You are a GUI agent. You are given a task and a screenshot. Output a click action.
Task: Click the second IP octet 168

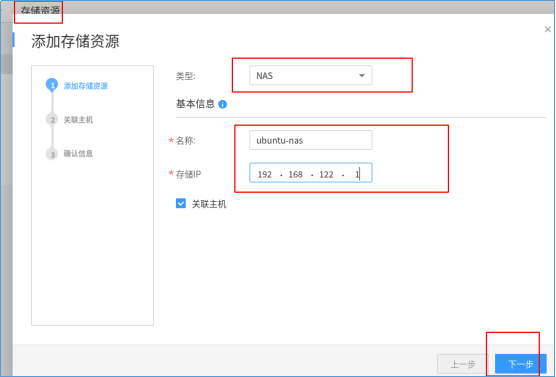295,174
